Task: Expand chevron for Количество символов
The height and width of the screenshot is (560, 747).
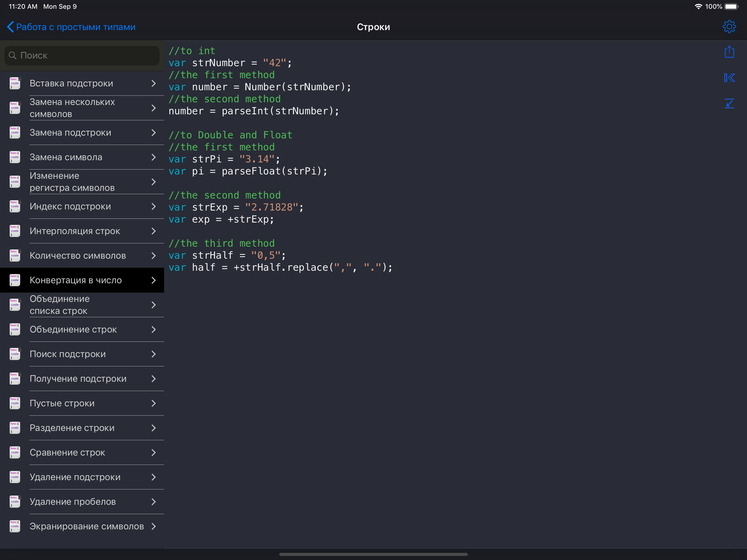Action: (x=154, y=256)
